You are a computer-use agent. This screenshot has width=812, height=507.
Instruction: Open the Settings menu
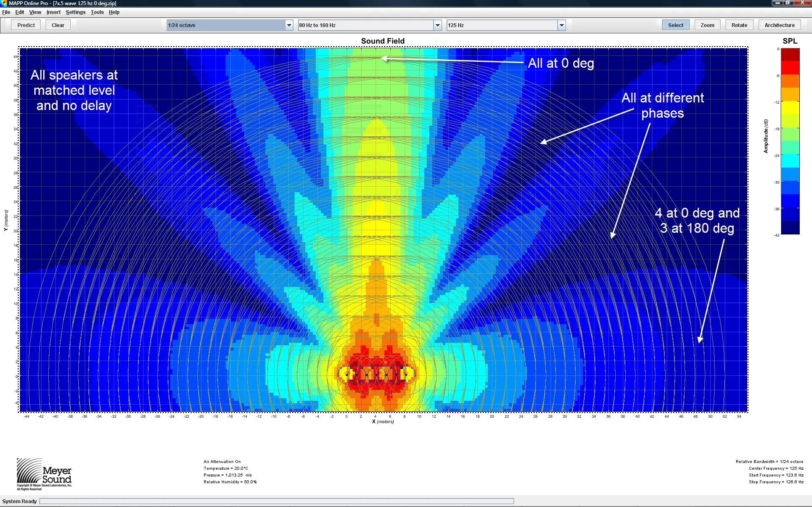(75, 12)
